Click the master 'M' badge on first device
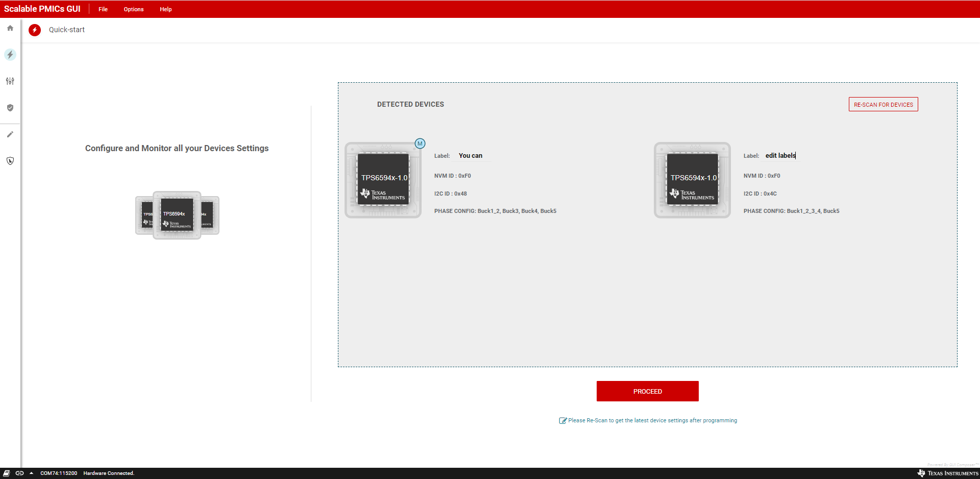980x479 pixels. pos(420,143)
